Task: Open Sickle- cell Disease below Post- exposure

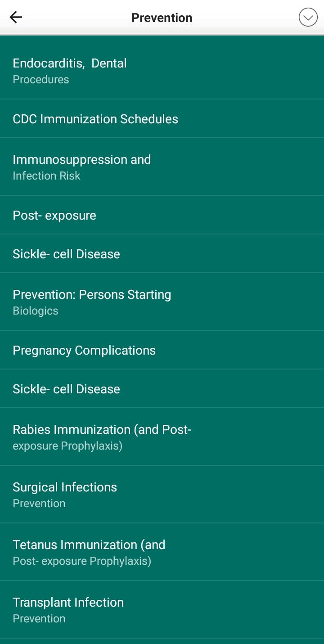Action: pyautogui.click(x=66, y=254)
